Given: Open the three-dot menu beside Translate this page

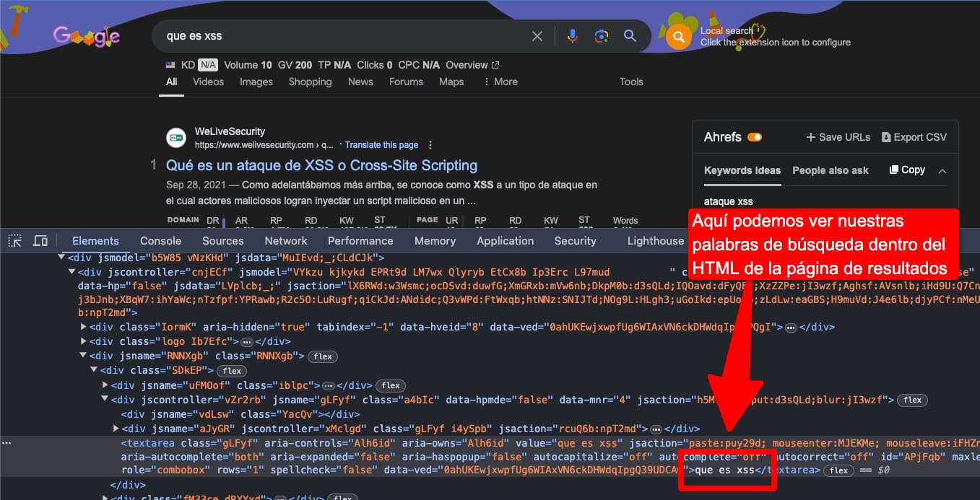Looking at the screenshot, I should click(430, 145).
